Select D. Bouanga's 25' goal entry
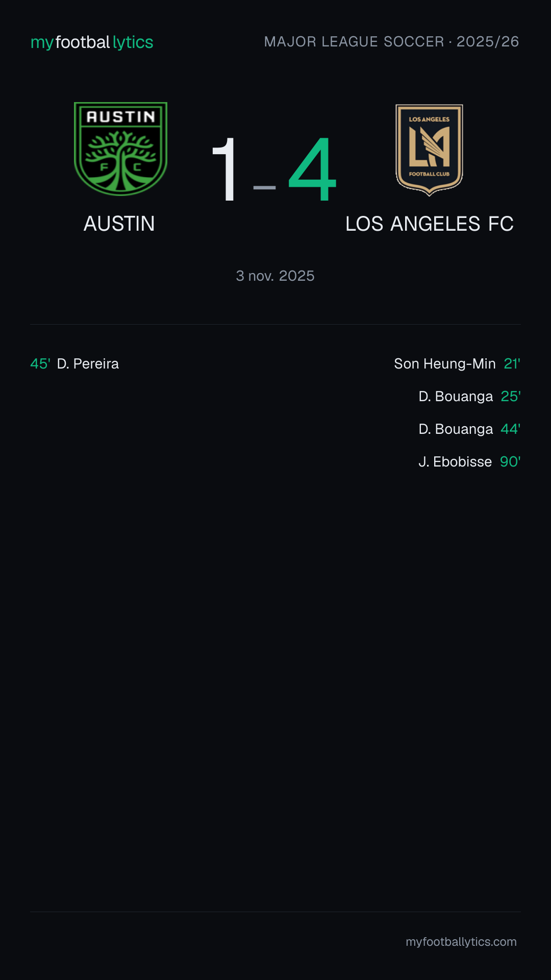 tap(469, 396)
